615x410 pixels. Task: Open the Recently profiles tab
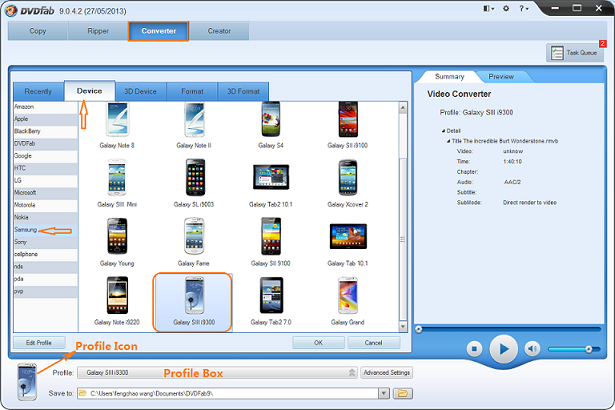tap(38, 91)
